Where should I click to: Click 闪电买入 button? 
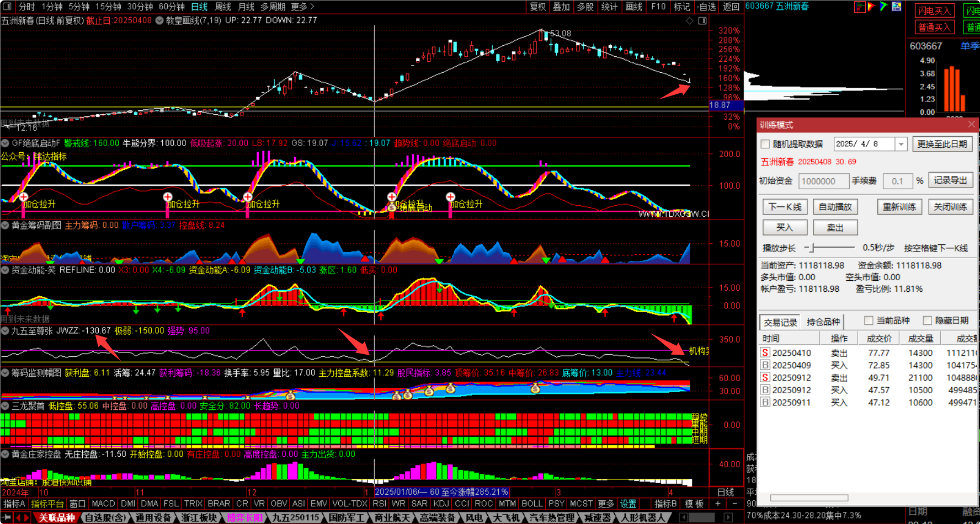coord(934,10)
